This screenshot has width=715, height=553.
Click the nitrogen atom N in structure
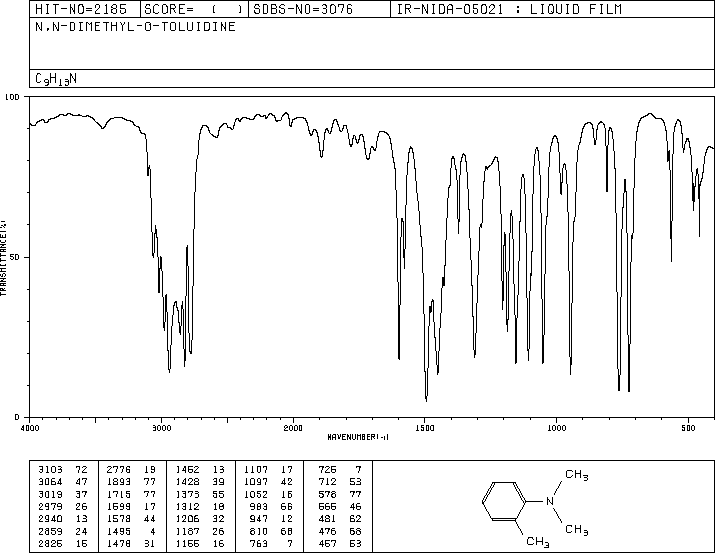(x=549, y=501)
